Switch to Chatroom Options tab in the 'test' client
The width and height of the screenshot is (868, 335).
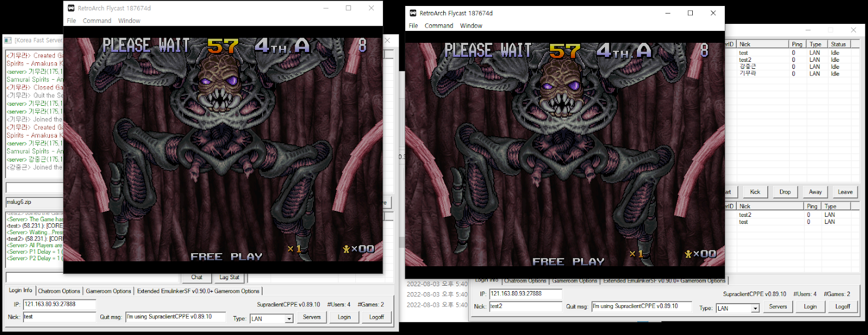59,291
